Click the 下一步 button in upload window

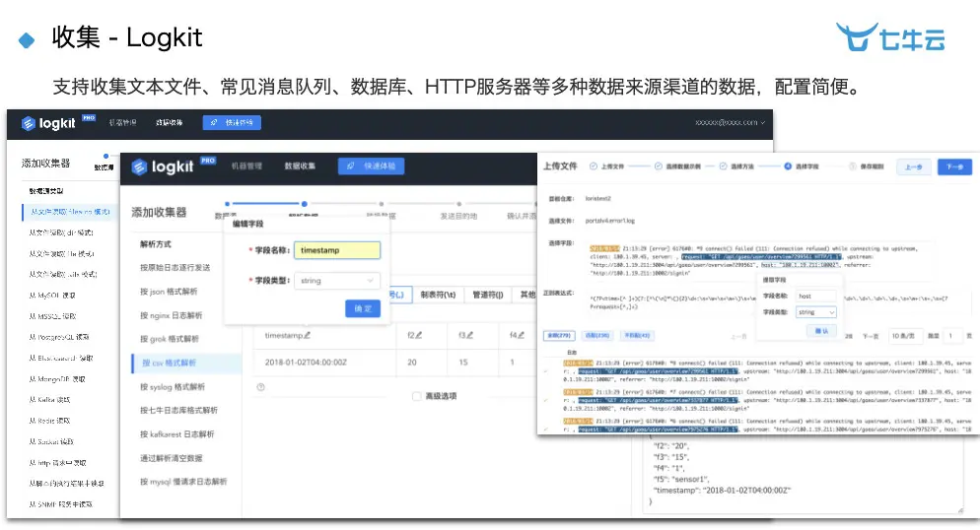pos(954,166)
